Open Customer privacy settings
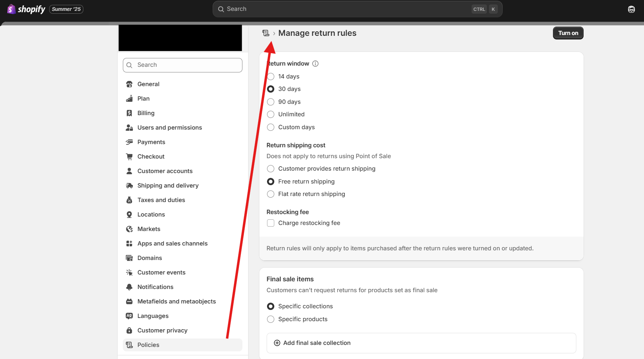 tap(182, 330)
